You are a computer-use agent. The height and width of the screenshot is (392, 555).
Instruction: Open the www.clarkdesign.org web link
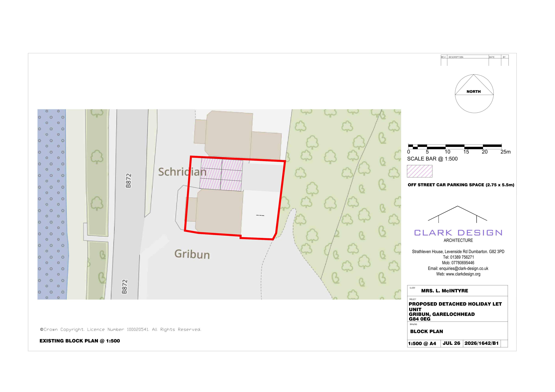pos(458,274)
